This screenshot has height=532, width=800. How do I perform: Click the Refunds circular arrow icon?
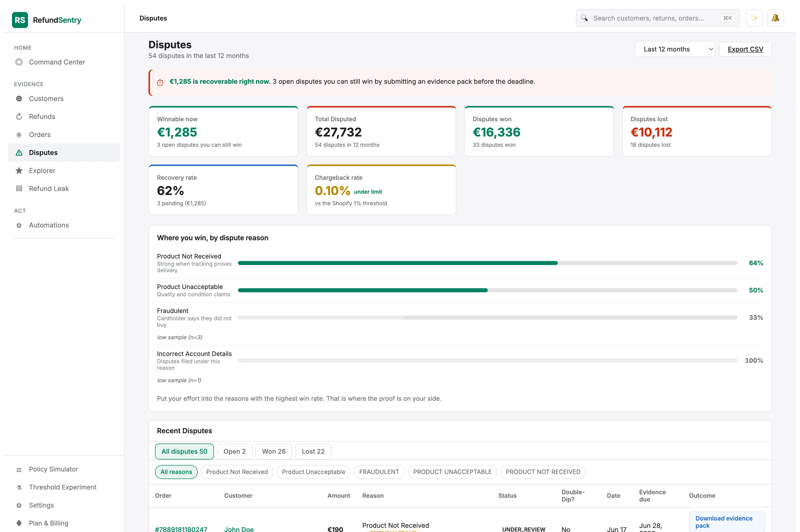pos(19,117)
